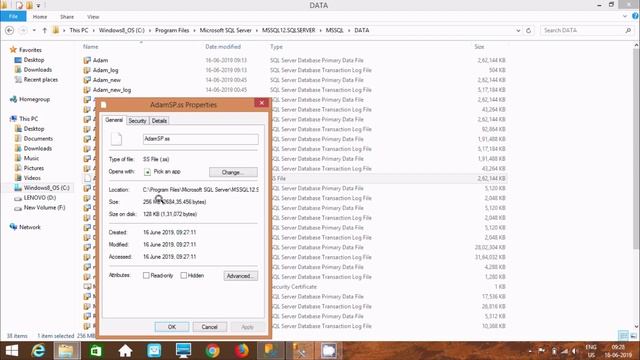The image size is (640, 360).
Task: Open Recent places under Favorites
Action: (36, 80)
